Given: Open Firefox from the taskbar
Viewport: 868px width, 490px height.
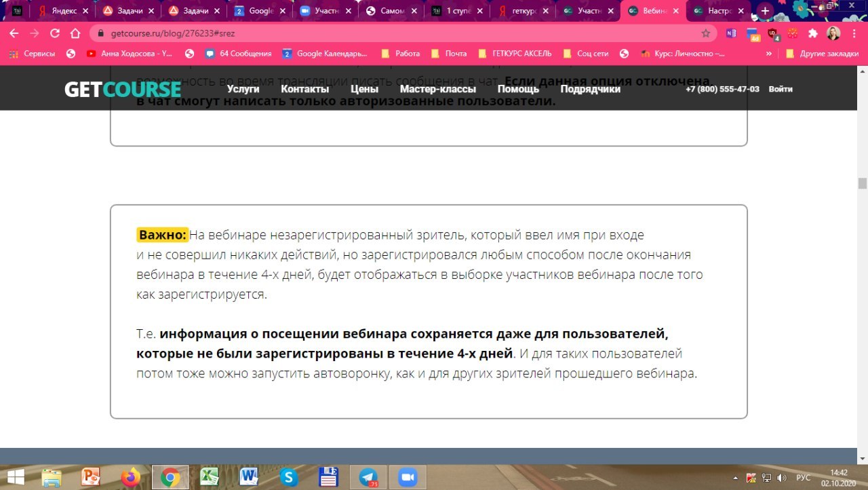Looking at the screenshot, I should 130,477.
